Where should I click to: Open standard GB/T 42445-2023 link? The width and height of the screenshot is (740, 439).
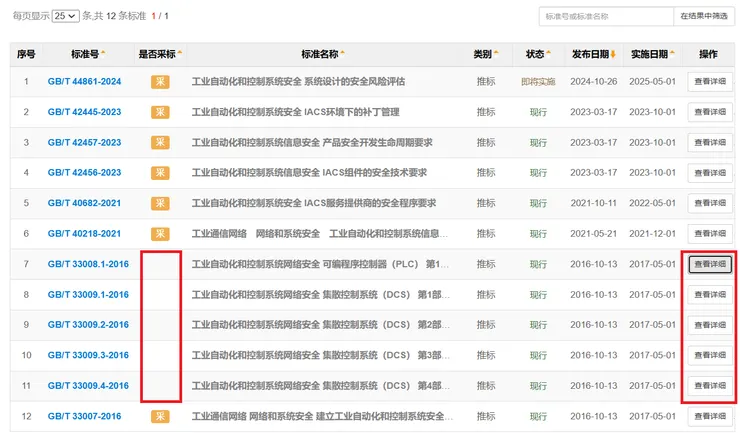[84, 112]
